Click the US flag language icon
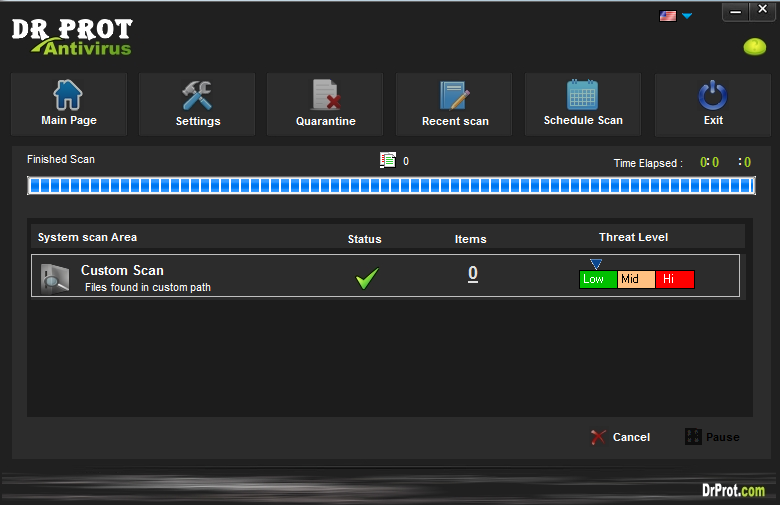Image resolution: width=780 pixels, height=505 pixels. 668,16
